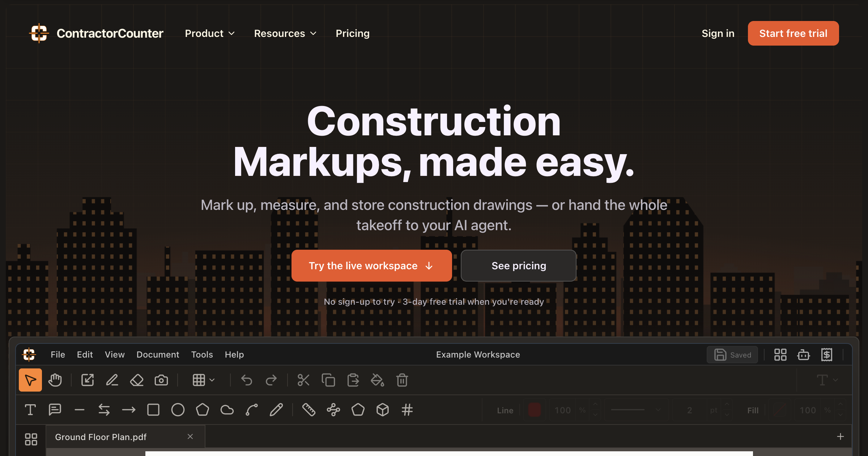Click the line thickness 2 pt field
This screenshot has width=868, height=456.
pyautogui.click(x=690, y=410)
